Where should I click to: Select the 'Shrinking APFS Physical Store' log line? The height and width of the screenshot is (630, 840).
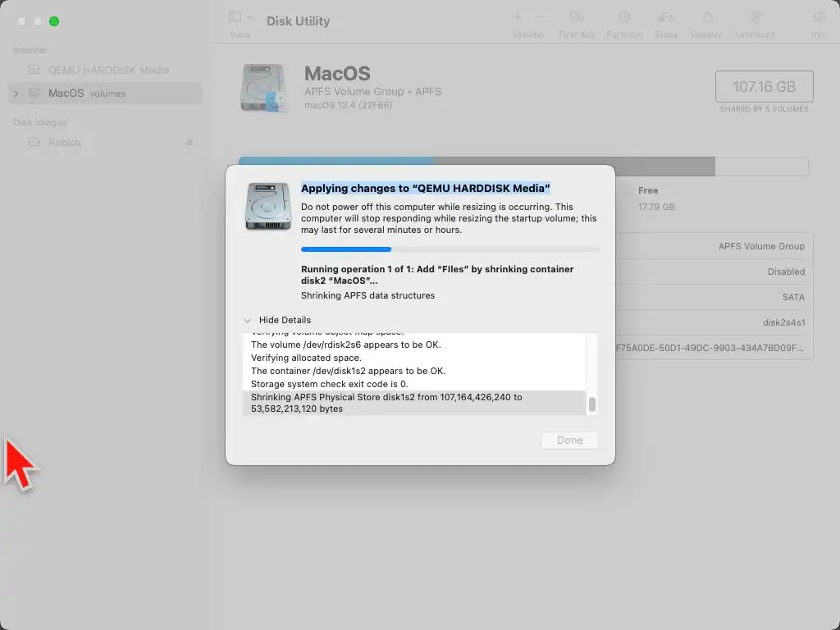(x=413, y=403)
